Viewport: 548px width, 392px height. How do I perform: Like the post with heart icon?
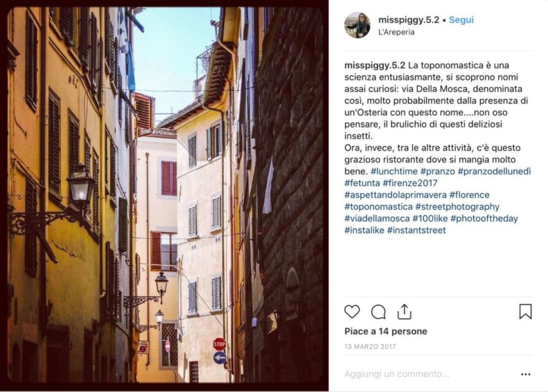352,312
